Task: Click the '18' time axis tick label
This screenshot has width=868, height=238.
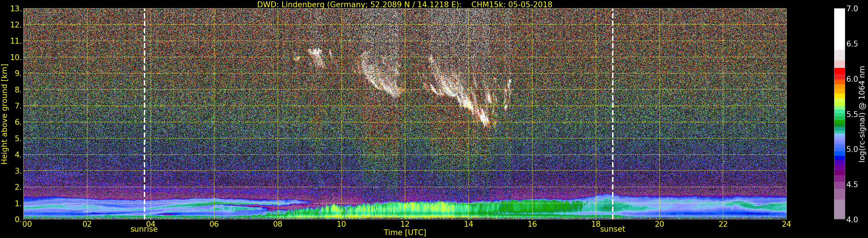Action: point(596,224)
